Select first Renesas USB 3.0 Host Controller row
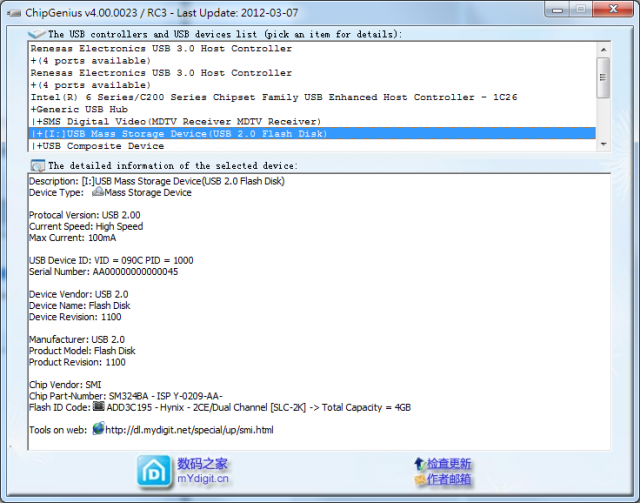Screen dimensions: 640x503 tap(312, 49)
